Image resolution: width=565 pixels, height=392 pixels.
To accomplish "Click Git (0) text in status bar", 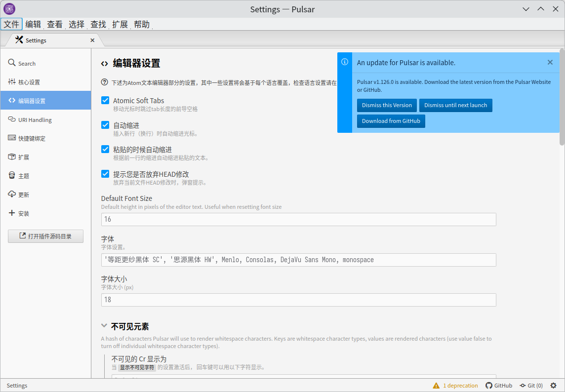I will tap(535, 386).
